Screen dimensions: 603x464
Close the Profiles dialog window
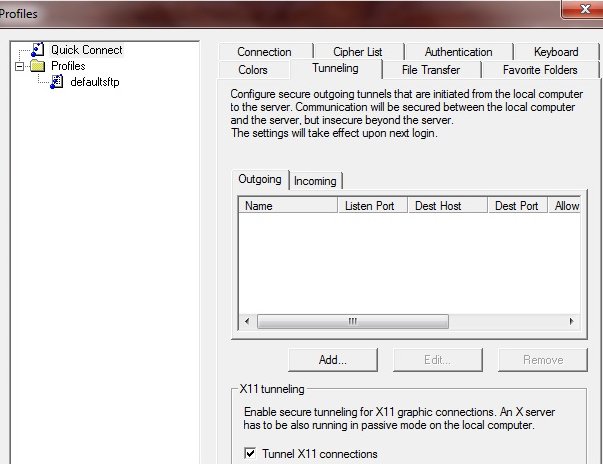point(585,9)
